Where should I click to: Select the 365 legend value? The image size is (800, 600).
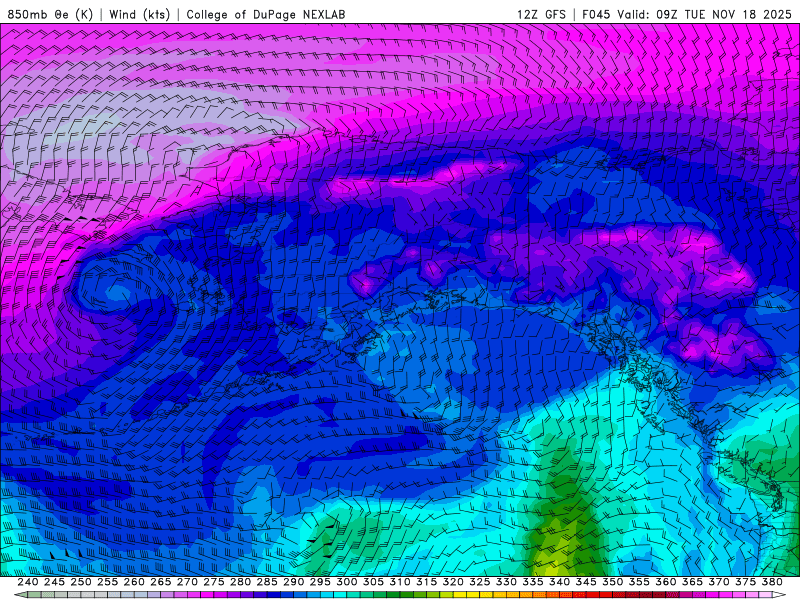[692, 582]
